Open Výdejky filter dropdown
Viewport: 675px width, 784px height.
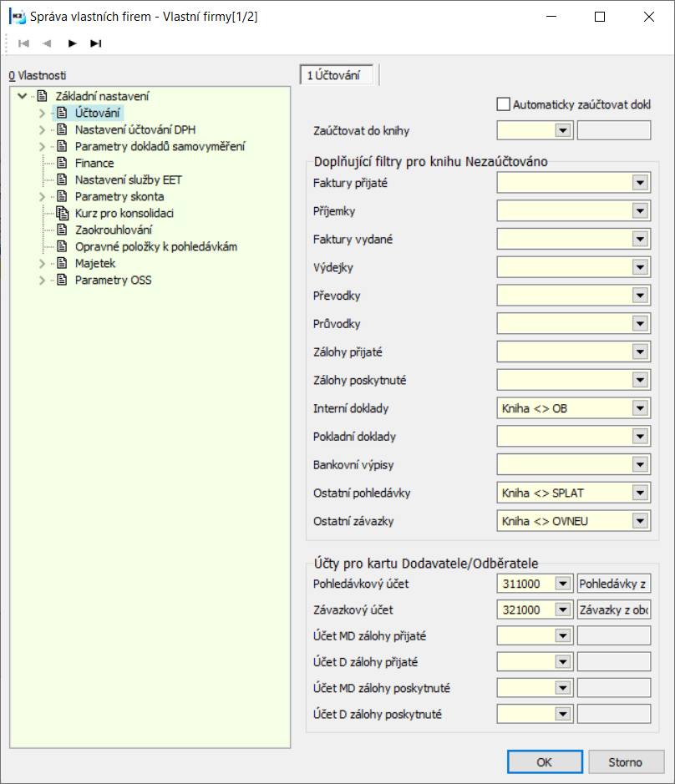point(640,267)
